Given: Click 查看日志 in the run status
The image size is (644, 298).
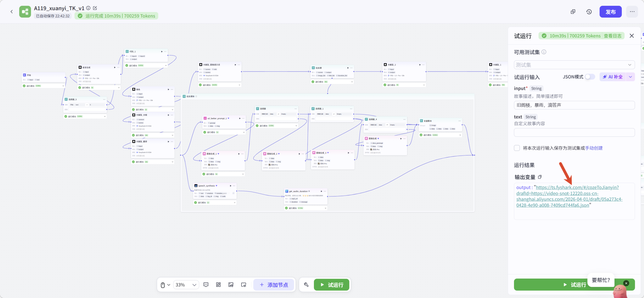Looking at the screenshot, I should (x=612, y=36).
